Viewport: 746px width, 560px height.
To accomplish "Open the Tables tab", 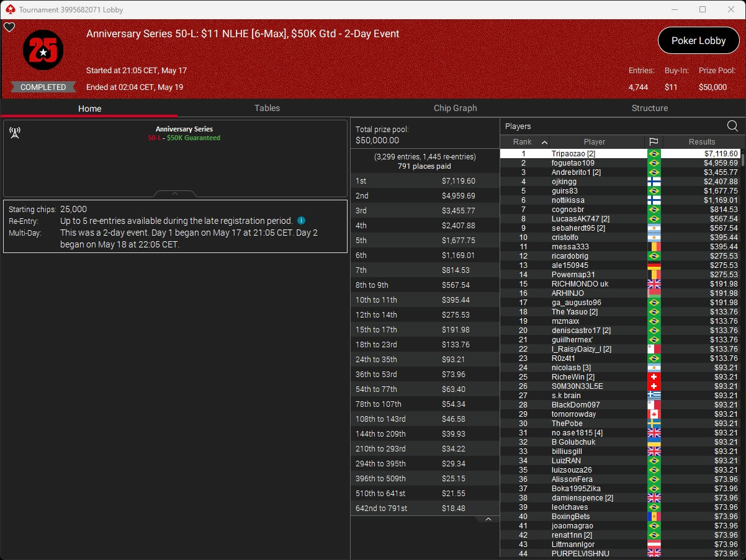I will click(267, 108).
